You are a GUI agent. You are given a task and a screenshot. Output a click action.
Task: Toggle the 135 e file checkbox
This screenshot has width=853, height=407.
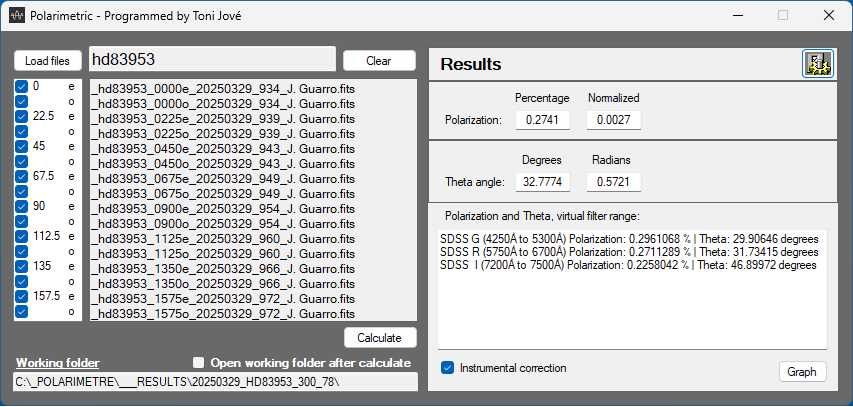click(21, 267)
